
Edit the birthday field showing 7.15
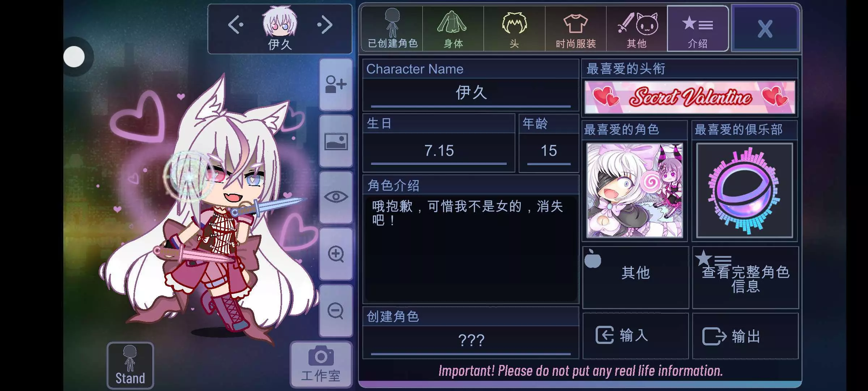click(x=439, y=151)
